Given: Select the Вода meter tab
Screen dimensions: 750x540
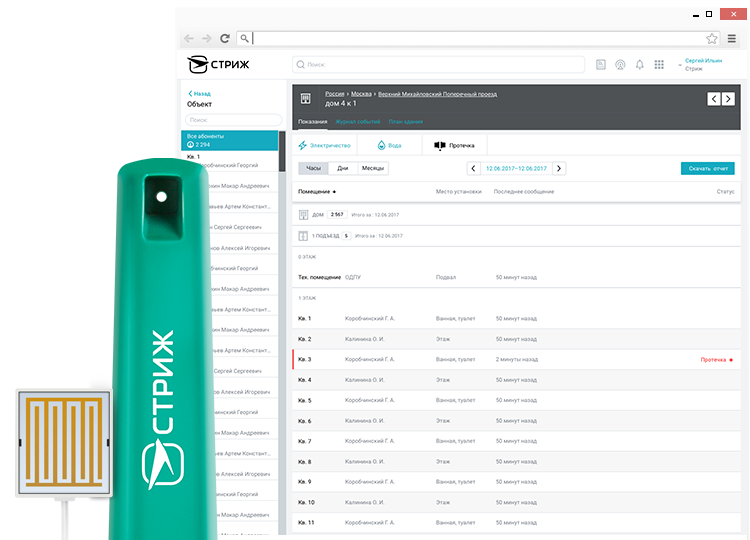Looking at the screenshot, I should coord(389,145).
